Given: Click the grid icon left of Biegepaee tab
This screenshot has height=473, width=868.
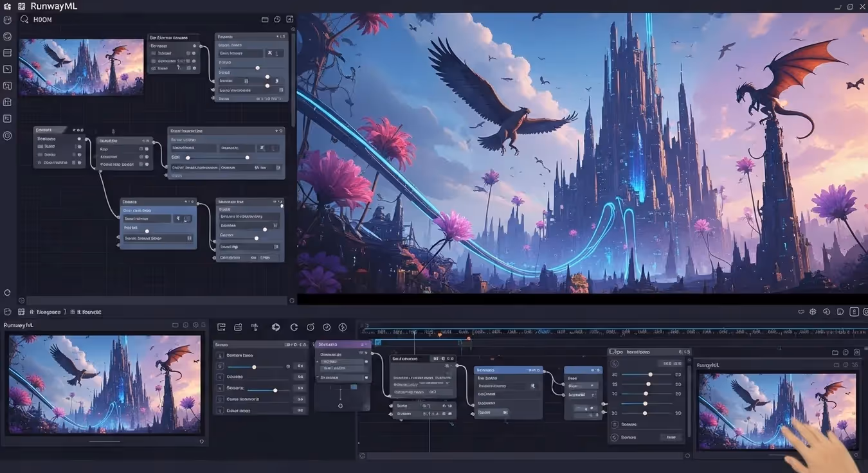Looking at the screenshot, I should click(x=21, y=312).
